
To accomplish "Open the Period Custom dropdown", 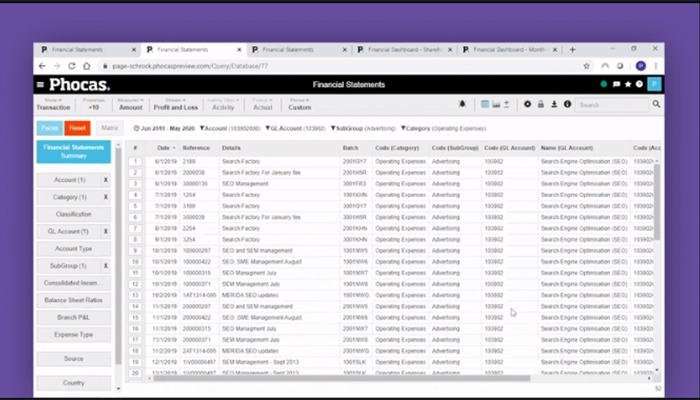I will (x=300, y=104).
